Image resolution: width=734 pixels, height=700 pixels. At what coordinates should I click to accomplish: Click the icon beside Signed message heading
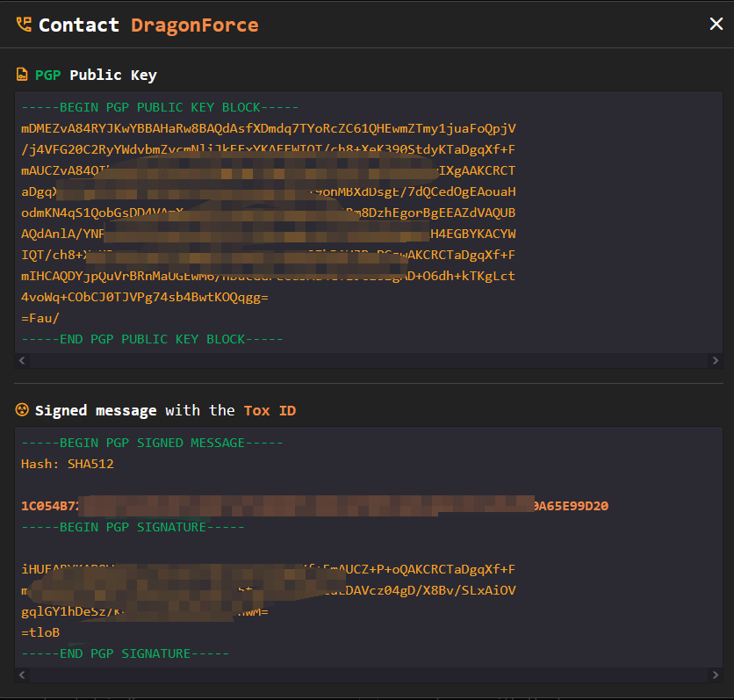pyautogui.click(x=22, y=409)
